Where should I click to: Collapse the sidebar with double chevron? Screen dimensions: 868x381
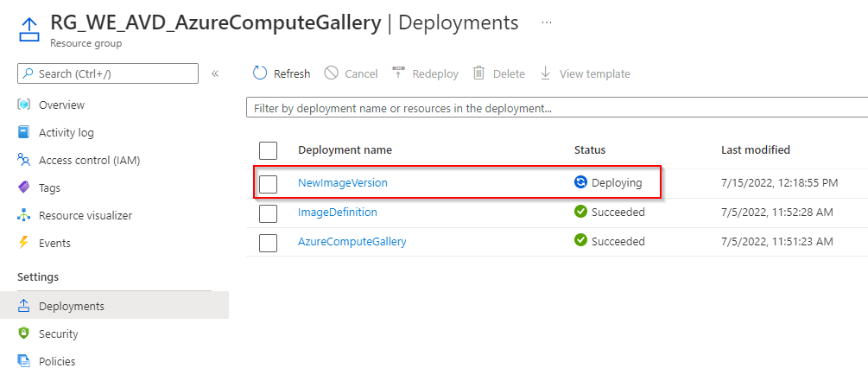click(215, 73)
